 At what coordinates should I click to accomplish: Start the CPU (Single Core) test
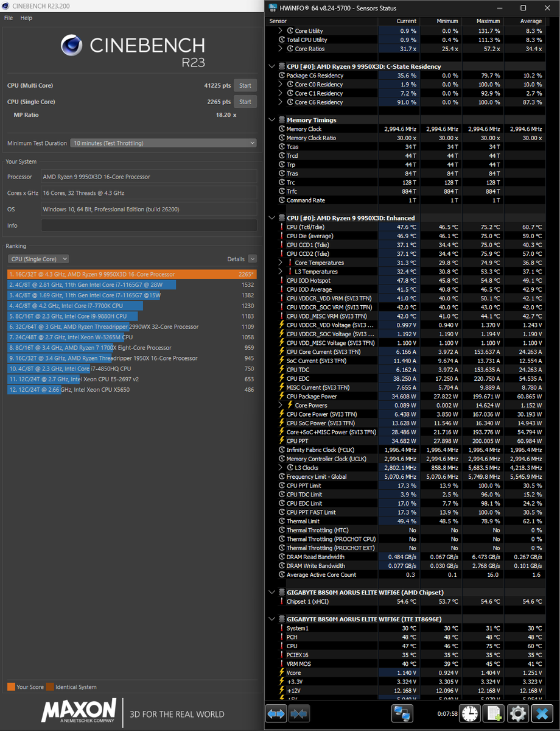245,102
